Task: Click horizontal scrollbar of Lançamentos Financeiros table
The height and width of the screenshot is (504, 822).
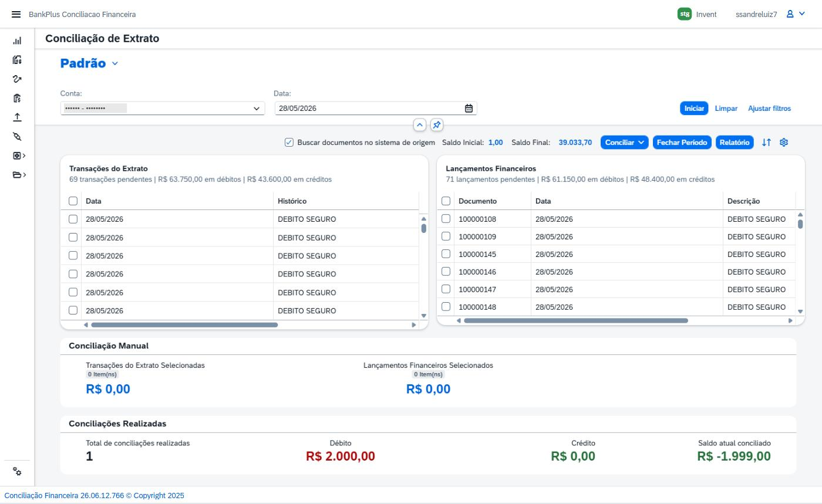Action: click(x=576, y=321)
